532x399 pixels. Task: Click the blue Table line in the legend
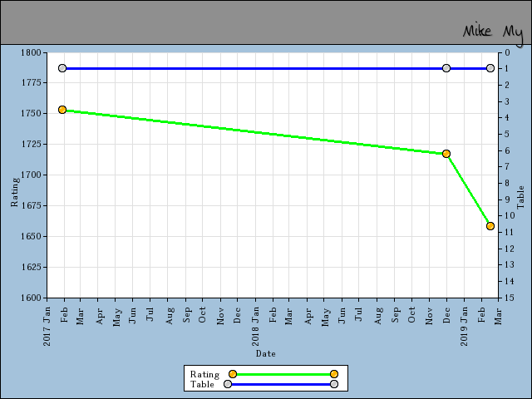[x=281, y=384]
